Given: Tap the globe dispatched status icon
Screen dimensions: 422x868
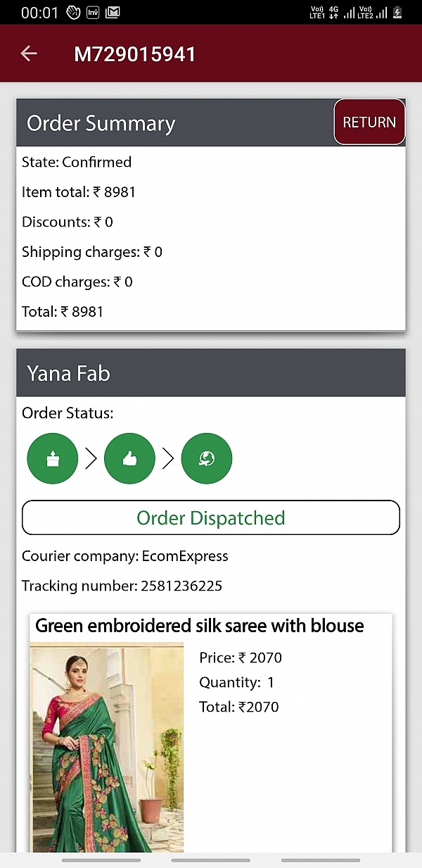Looking at the screenshot, I should pos(207,459).
